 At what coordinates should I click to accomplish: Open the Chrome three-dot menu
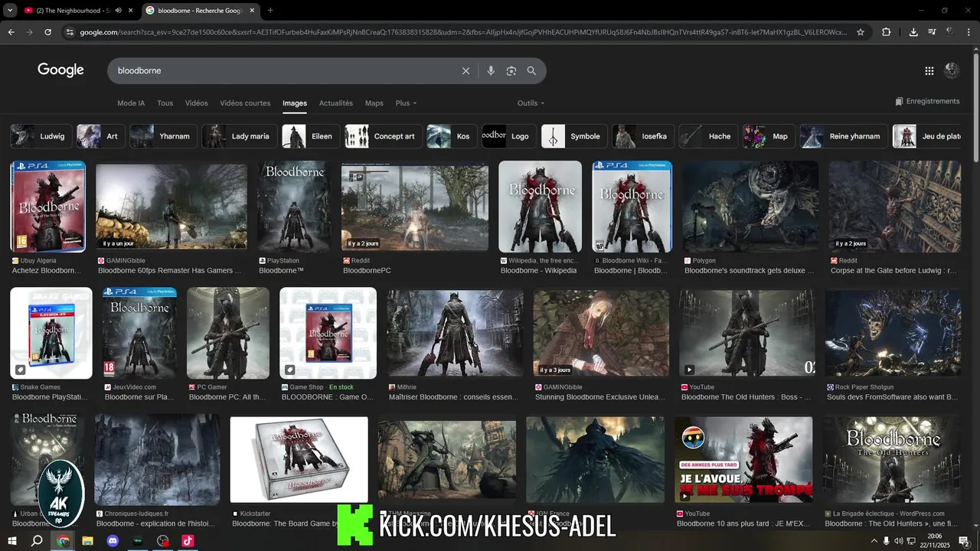[969, 32]
